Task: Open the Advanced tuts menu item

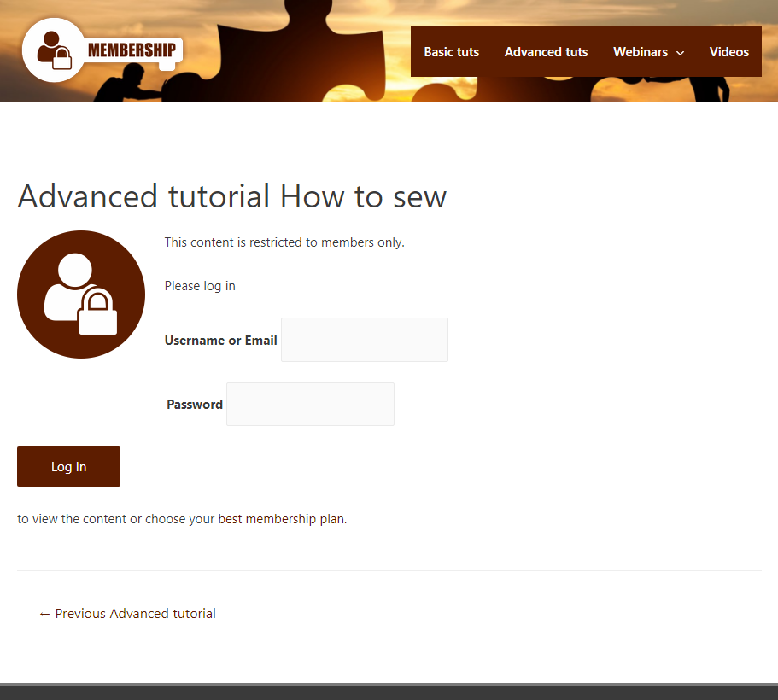Action: 546,51
